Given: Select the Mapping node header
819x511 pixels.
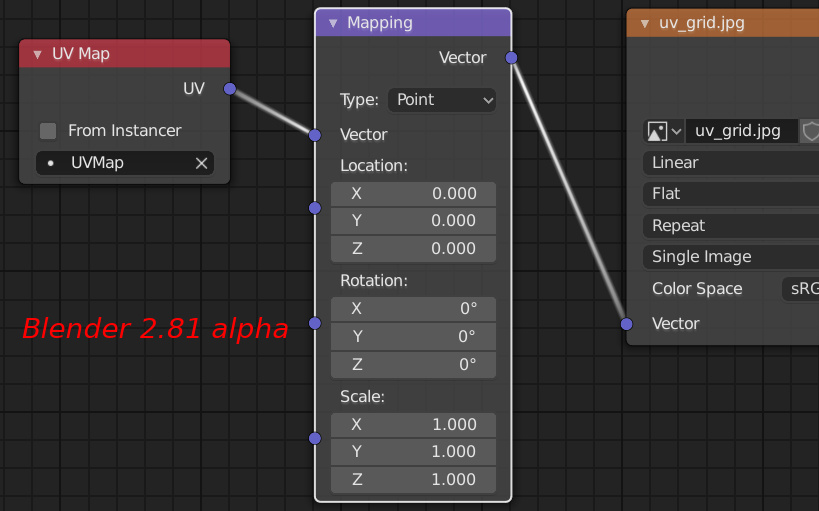Looking at the screenshot, I should (x=413, y=23).
